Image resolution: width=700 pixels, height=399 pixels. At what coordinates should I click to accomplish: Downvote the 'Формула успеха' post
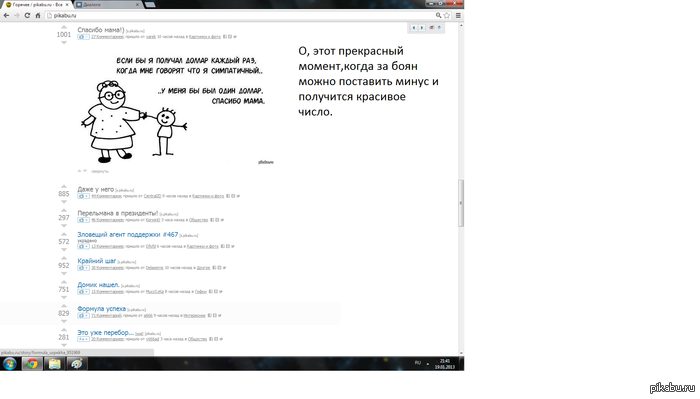coord(64,321)
